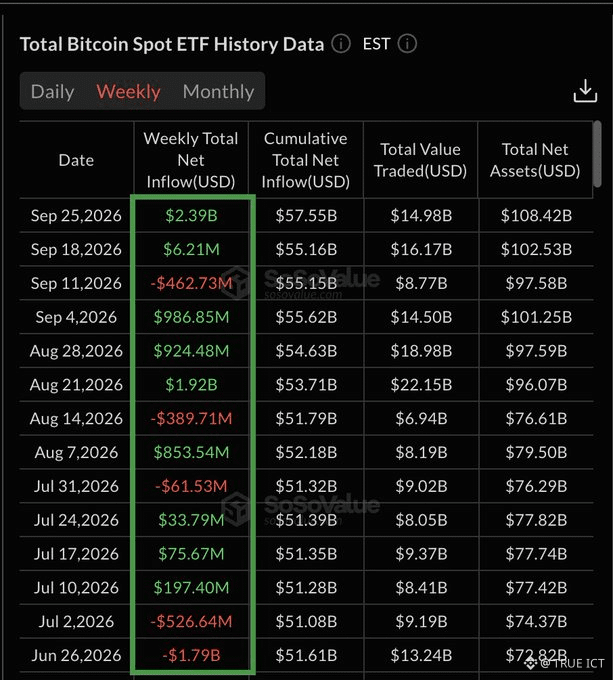Click the info icon beside EST

(x=407, y=44)
